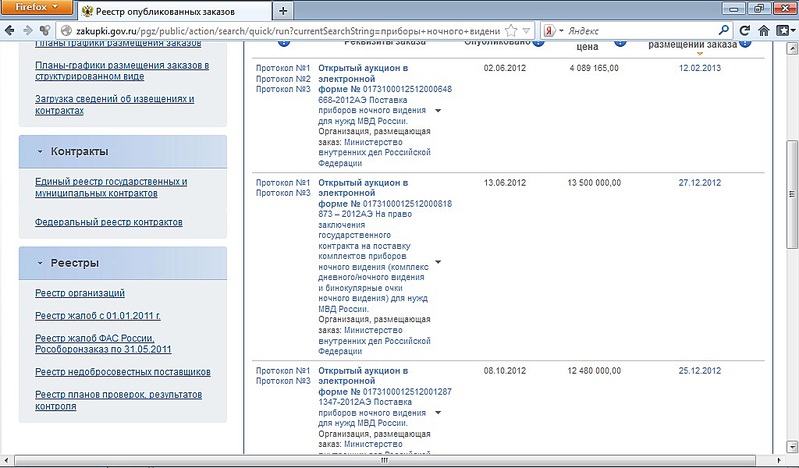Click the vertical scrollbar down arrow
Image resolution: width=799 pixels, height=468 pixels.
(x=792, y=447)
